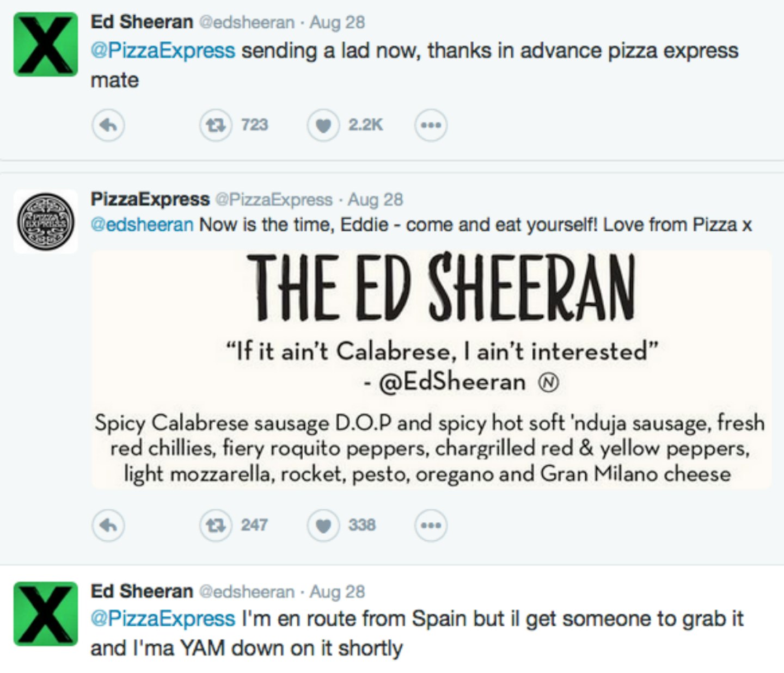784x673 pixels.
Task: Open more options on the PizzaExpress tweet
Action: [x=431, y=526]
